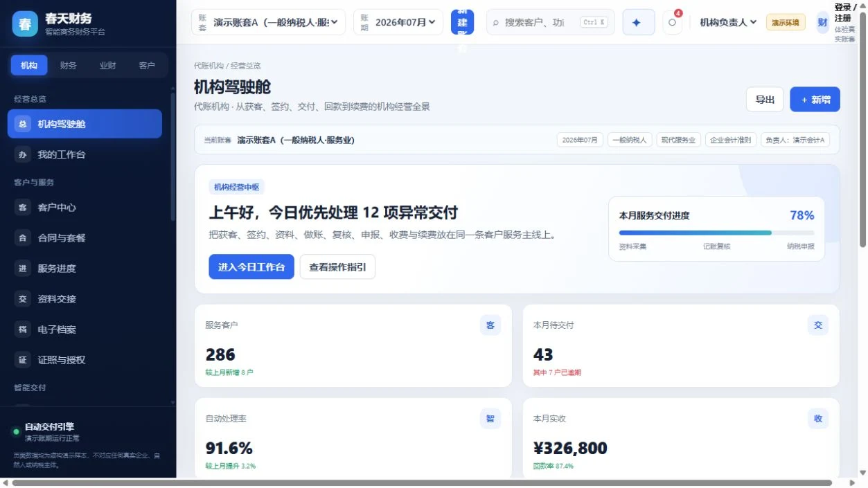Click the 搜索客户 search input field
The height and width of the screenshot is (488, 868).
551,22
